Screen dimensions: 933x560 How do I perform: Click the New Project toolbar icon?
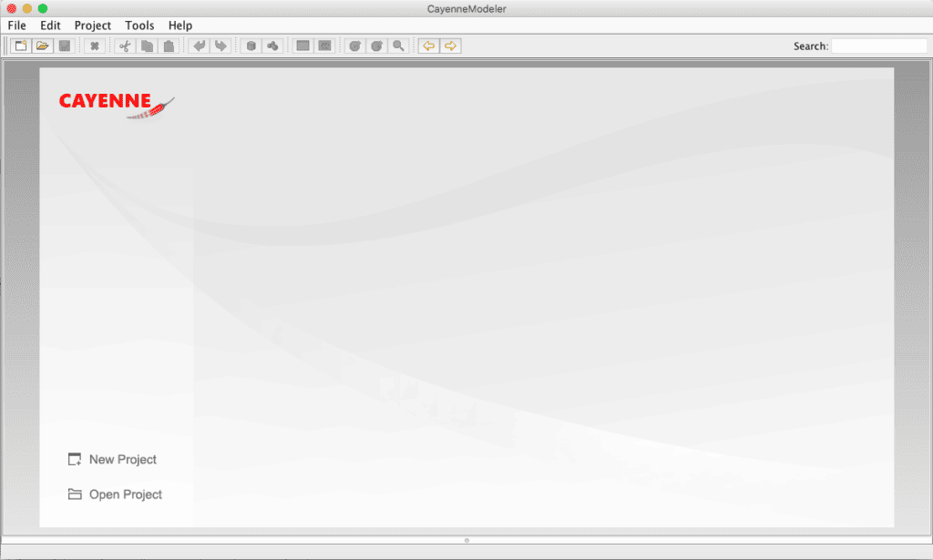click(x=20, y=46)
